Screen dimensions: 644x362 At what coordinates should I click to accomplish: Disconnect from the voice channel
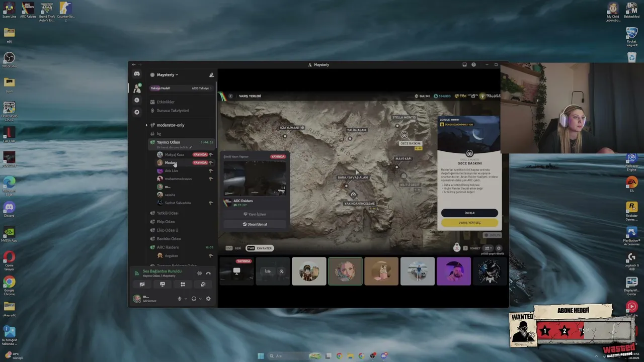[208, 274]
